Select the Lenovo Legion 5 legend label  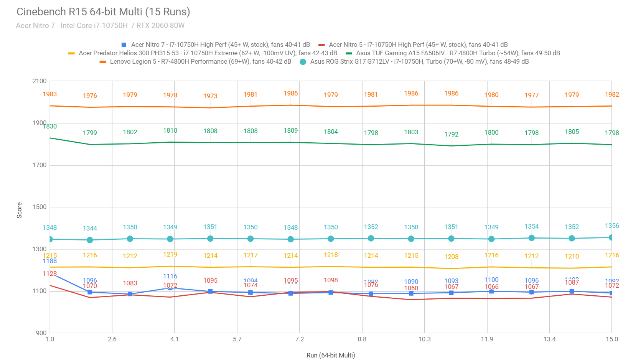[201, 62]
